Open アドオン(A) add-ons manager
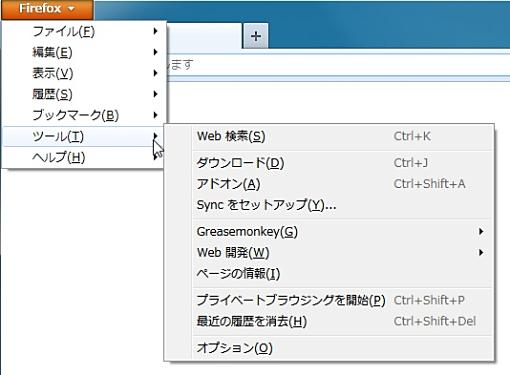This screenshot has width=510, height=375. click(343, 184)
